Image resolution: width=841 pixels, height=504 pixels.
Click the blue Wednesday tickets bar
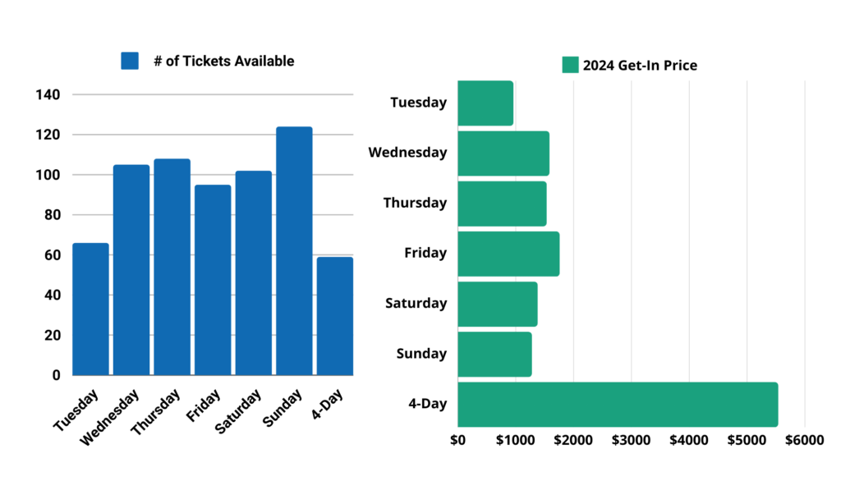[131, 269]
